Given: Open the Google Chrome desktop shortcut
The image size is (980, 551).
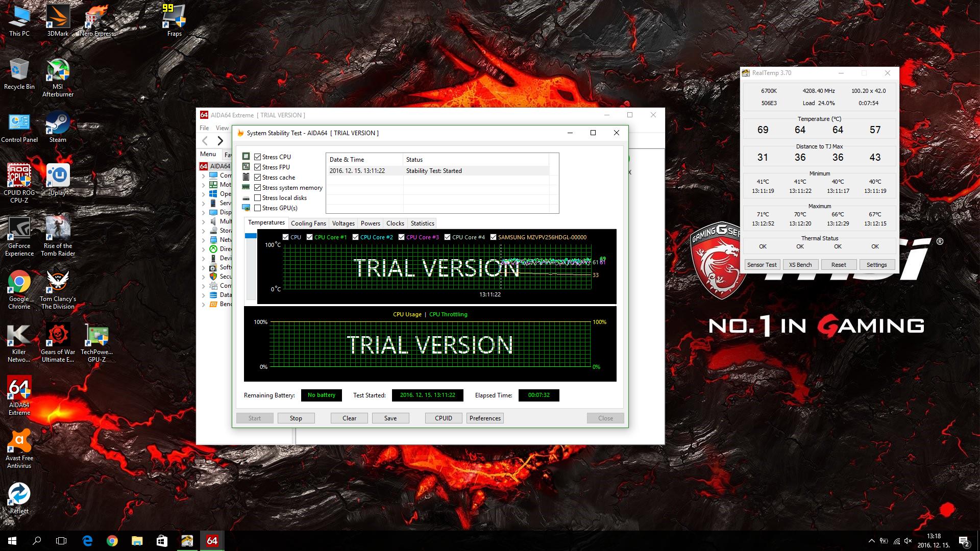Looking at the screenshot, I should point(19,289).
